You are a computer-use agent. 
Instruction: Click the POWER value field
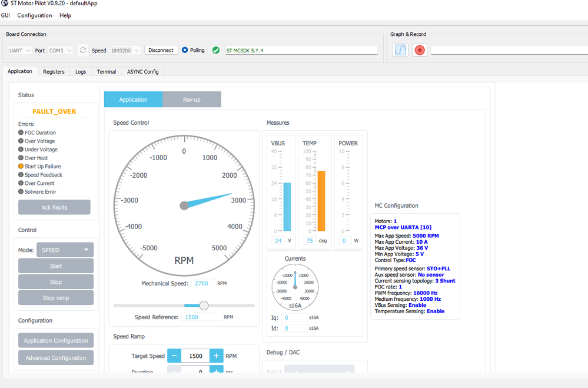click(x=344, y=241)
